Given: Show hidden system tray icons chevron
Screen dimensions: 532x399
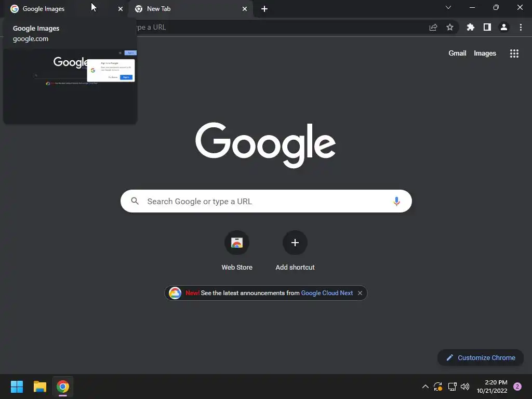Looking at the screenshot, I should point(425,387).
